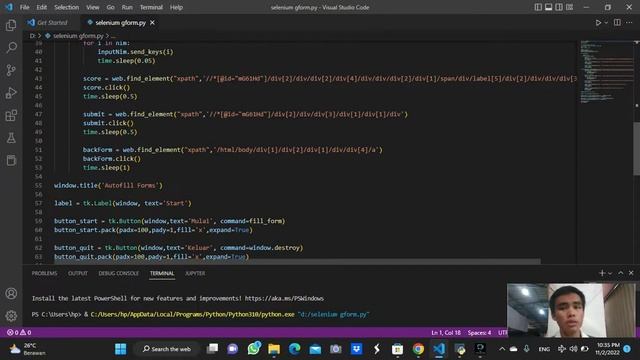Open Google Chrome from the taskbar
640x360 pixels.
[x=418, y=349]
